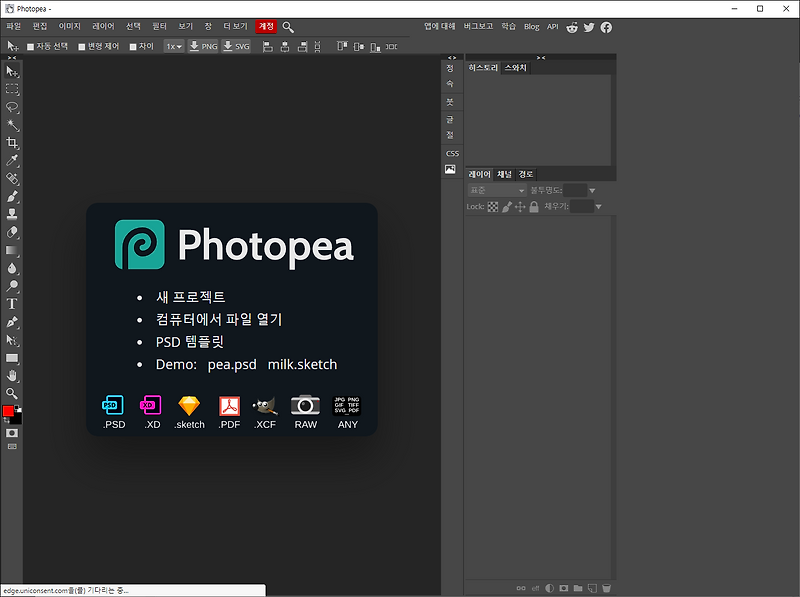This screenshot has height=597, width=800.
Task: Switch to the 스와치 tab
Action: 515,68
